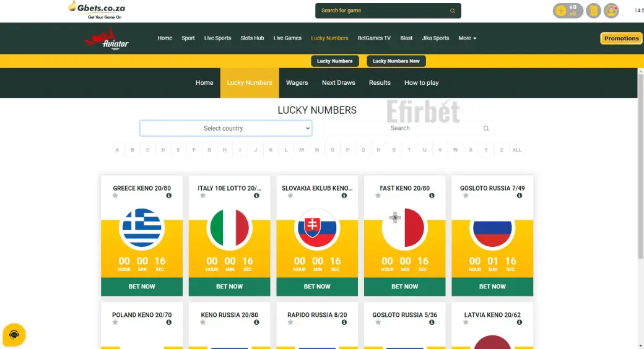Screen dimensions: 644x349
Task: Click the Malta flag on Fast Keno
Action: point(404,228)
